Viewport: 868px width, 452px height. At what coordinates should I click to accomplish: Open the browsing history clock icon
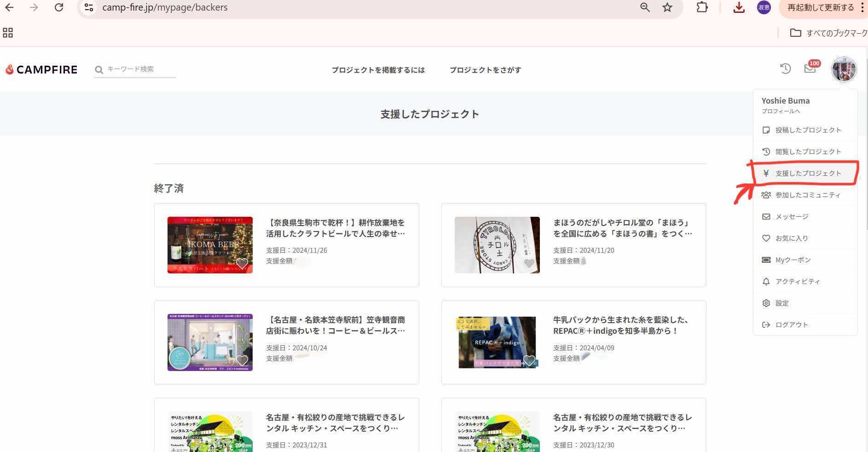pos(785,69)
